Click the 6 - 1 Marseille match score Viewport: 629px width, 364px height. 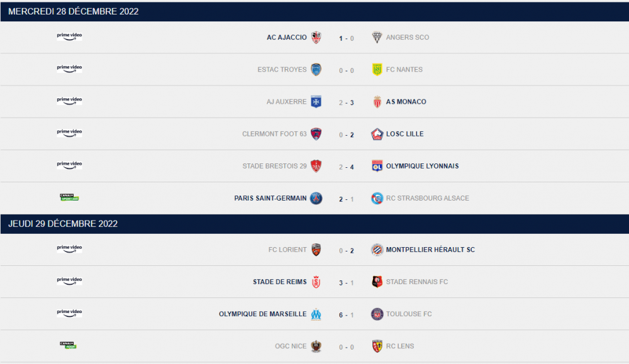click(346, 315)
